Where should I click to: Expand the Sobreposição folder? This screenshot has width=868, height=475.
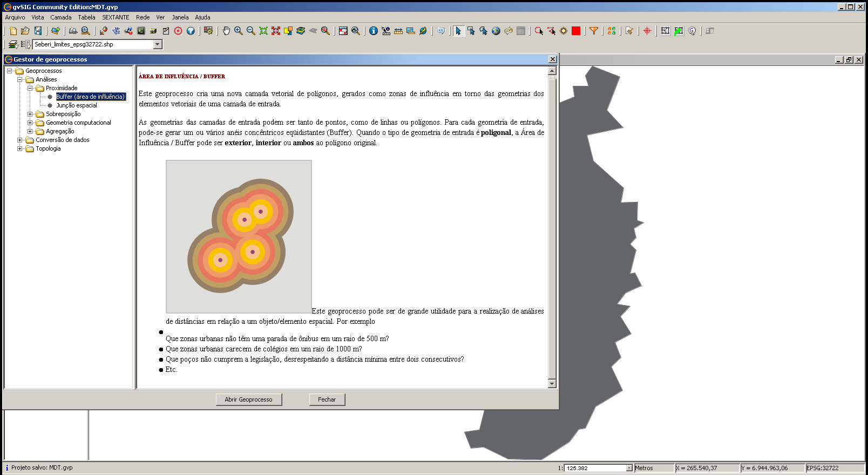[x=30, y=114]
